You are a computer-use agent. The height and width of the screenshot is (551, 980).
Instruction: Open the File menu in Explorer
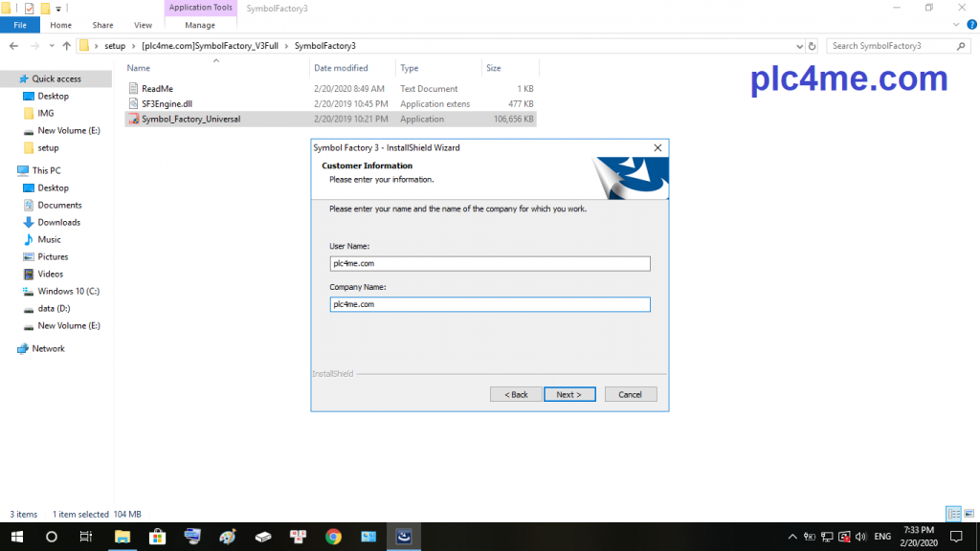tap(20, 25)
